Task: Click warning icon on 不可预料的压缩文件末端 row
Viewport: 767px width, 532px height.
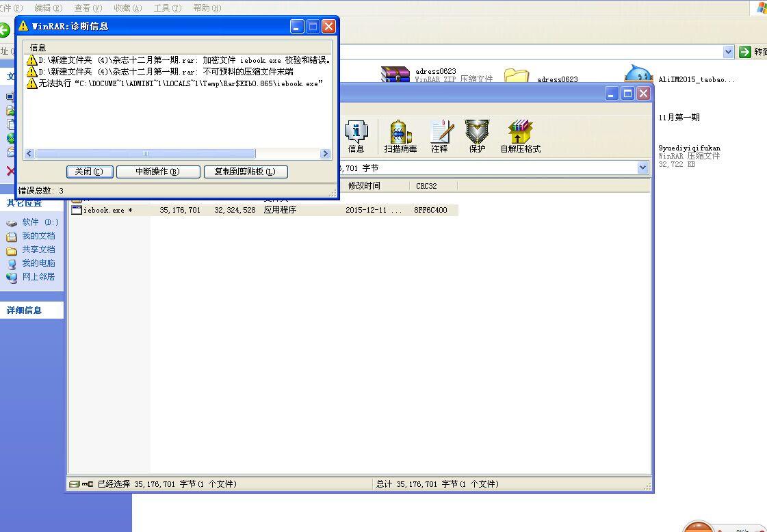Action: pyautogui.click(x=31, y=72)
